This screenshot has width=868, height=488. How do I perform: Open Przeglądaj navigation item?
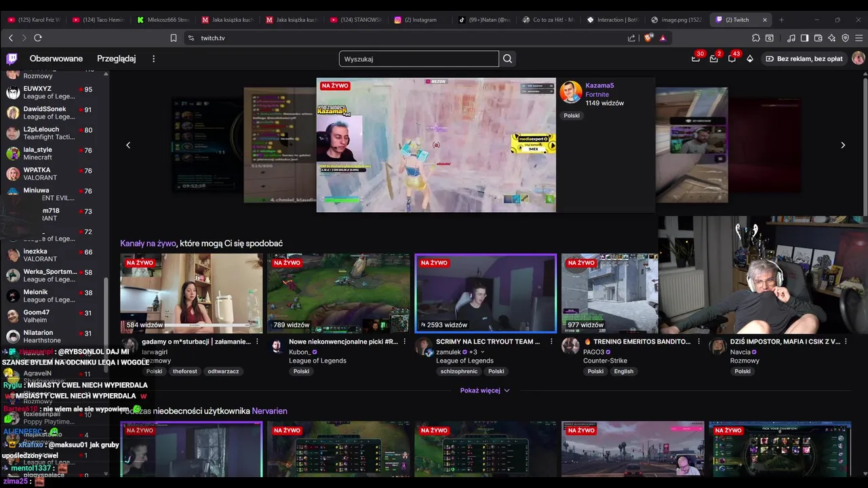point(117,59)
